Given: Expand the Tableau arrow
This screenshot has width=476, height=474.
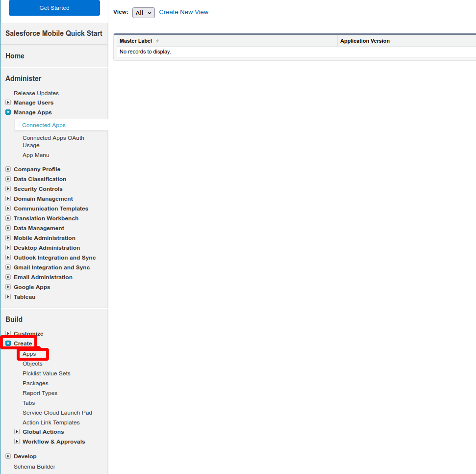Looking at the screenshot, I should 8,296.
